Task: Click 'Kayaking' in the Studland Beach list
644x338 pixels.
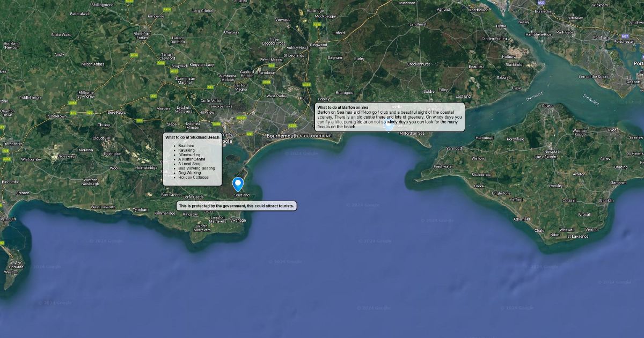Action: tap(186, 150)
